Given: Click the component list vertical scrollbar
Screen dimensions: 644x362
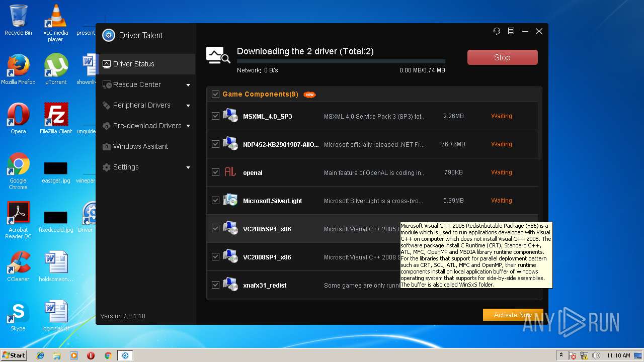Looking at the screenshot, I should click(x=540, y=131).
